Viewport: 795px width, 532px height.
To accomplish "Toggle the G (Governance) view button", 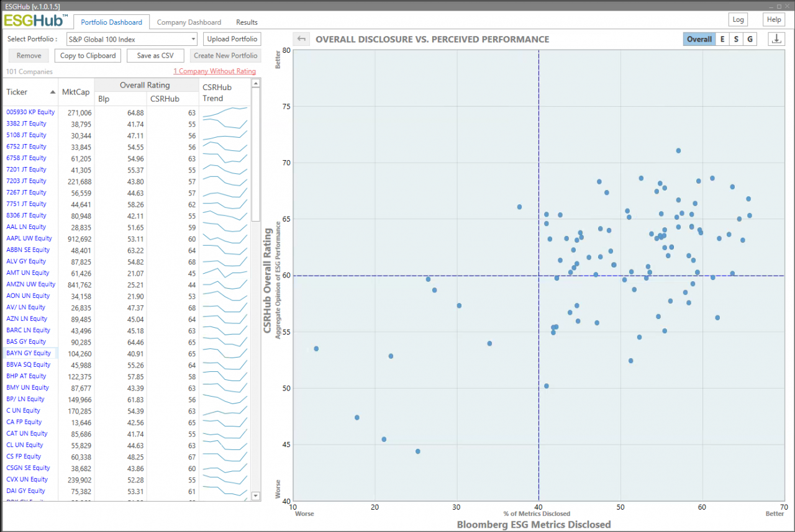I will coord(750,39).
